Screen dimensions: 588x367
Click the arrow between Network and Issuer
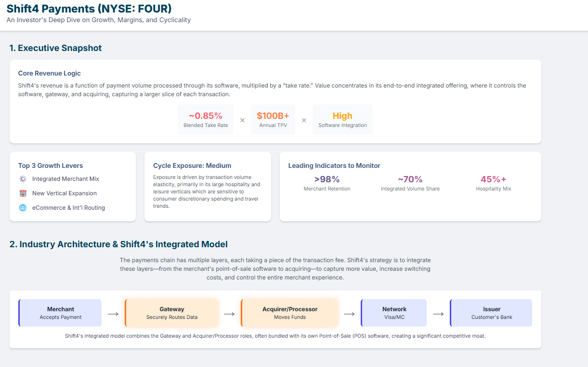[x=438, y=314]
